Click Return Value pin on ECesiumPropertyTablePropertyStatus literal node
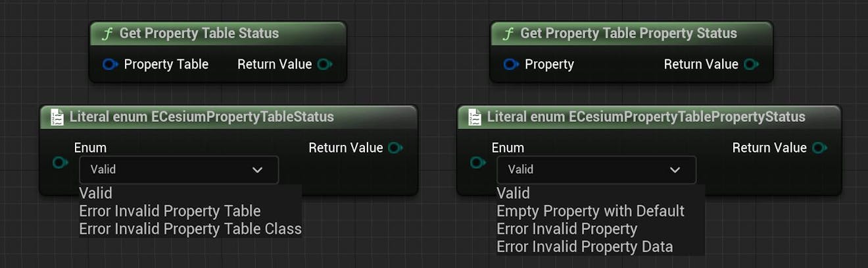 click(x=819, y=148)
